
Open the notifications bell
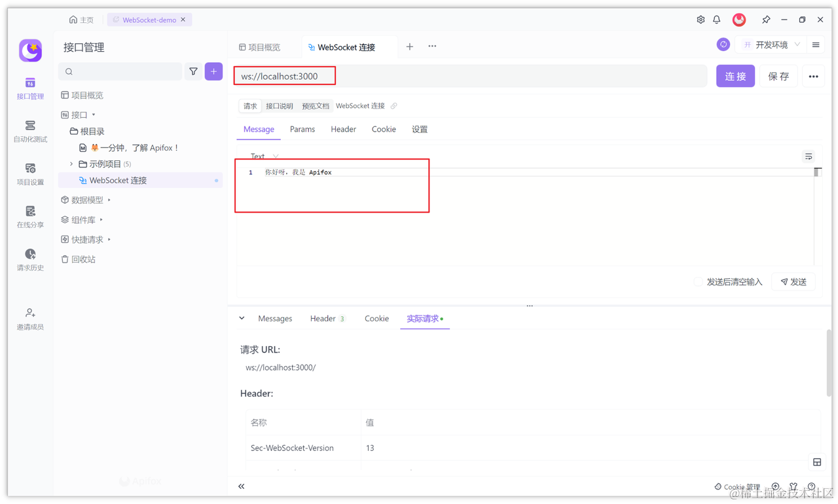pos(717,20)
